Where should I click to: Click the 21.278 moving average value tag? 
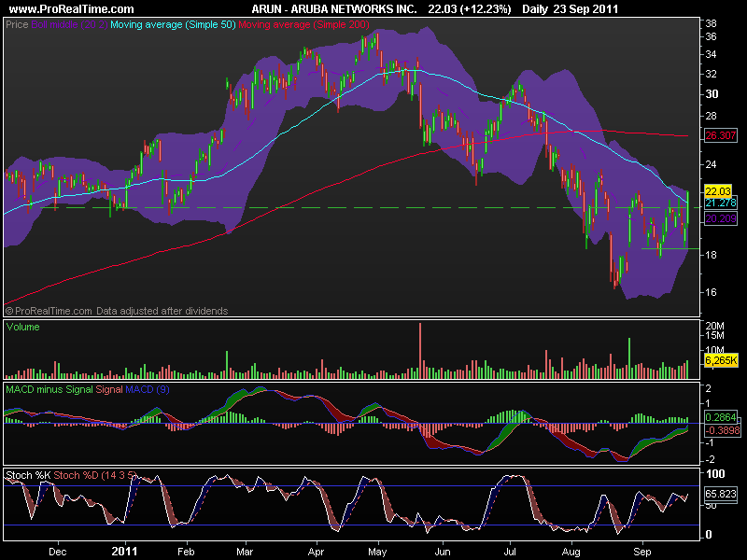721,203
